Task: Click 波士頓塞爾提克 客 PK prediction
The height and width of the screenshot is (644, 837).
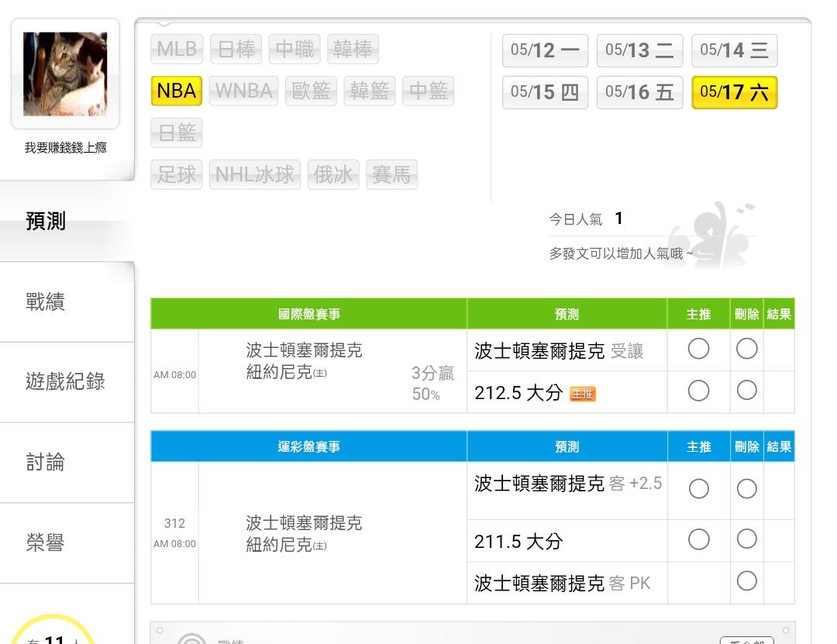Action: coord(562,583)
